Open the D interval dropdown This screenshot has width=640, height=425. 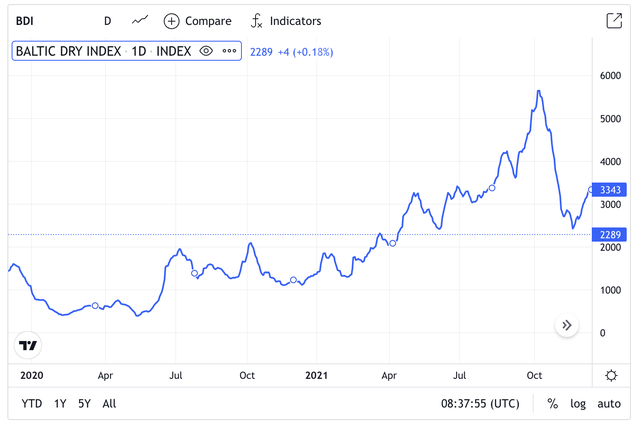tap(108, 21)
